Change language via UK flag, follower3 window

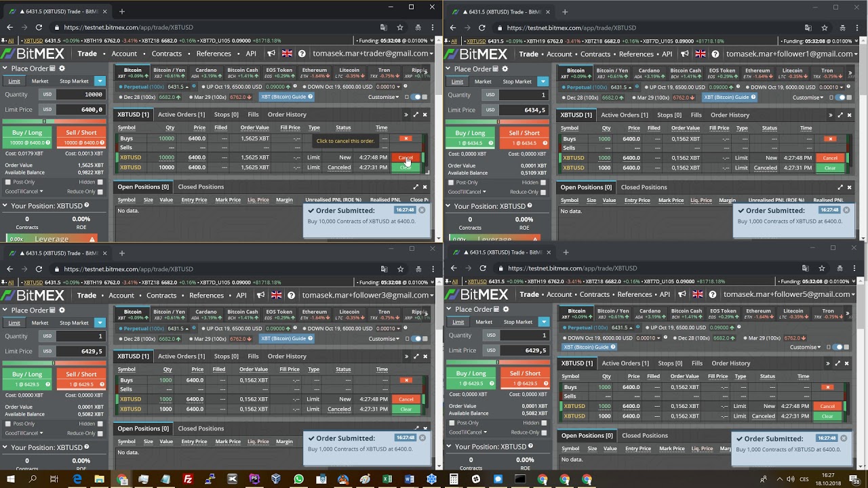[276, 296]
